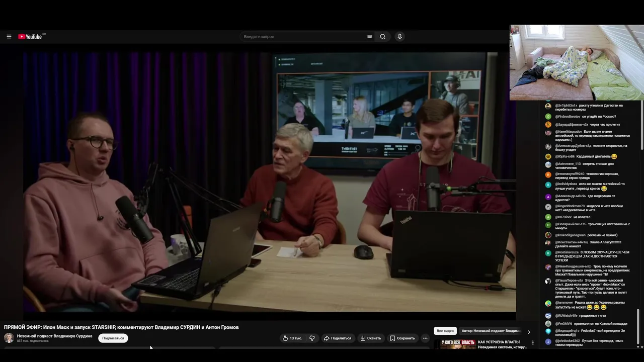Open avatar of @007Dinor in chat

click(548, 217)
